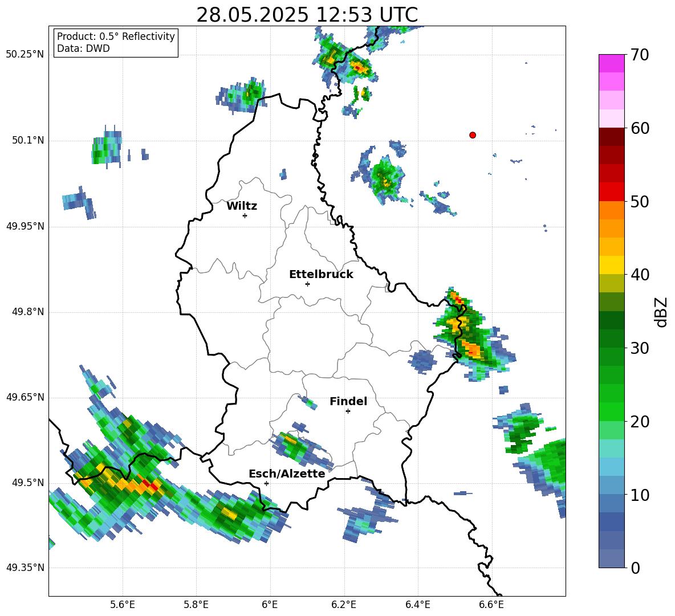
Task: Click the 50 label on the colorbar
Action: 640,202
